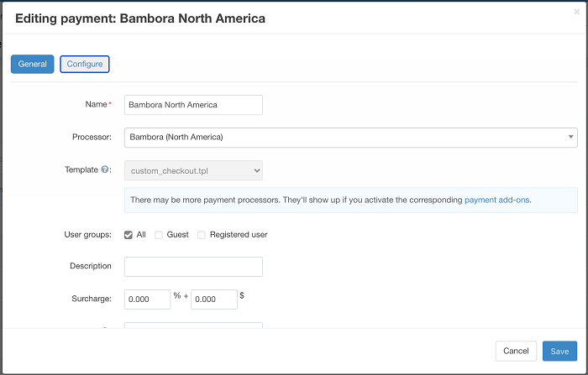The image size is (588, 375).
Task: Check the All user groups checkbox
Action: point(129,235)
